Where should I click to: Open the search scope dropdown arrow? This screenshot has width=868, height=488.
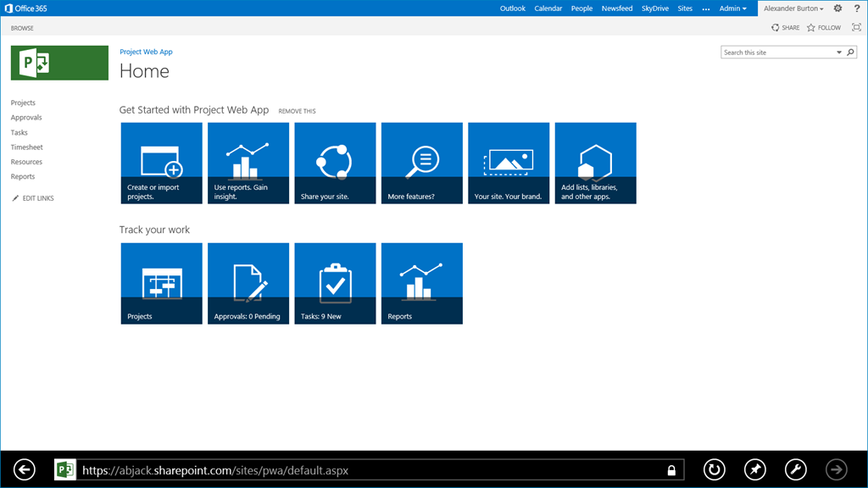[839, 53]
